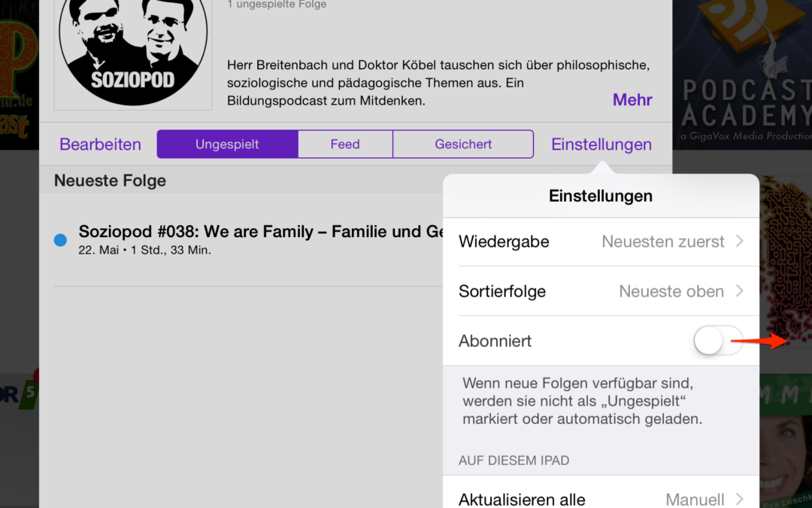Open the podcast cover showing a woman's face
Screen dimensions: 812x508
[786, 444]
